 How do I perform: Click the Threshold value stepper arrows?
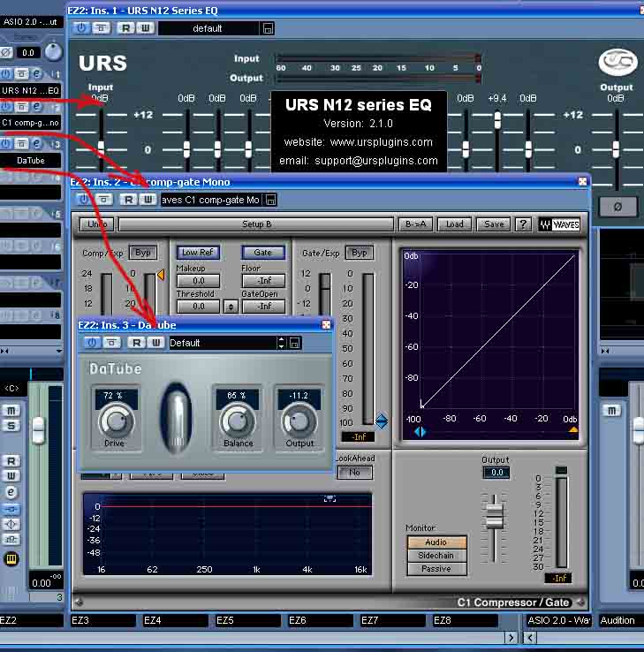[231, 307]
